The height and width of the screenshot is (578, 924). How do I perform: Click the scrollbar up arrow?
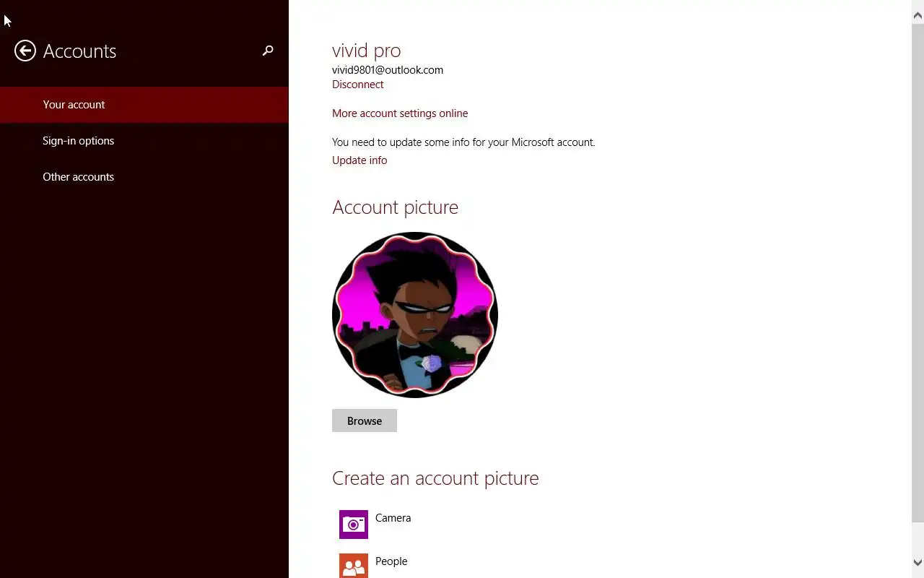tap(918, 14)
